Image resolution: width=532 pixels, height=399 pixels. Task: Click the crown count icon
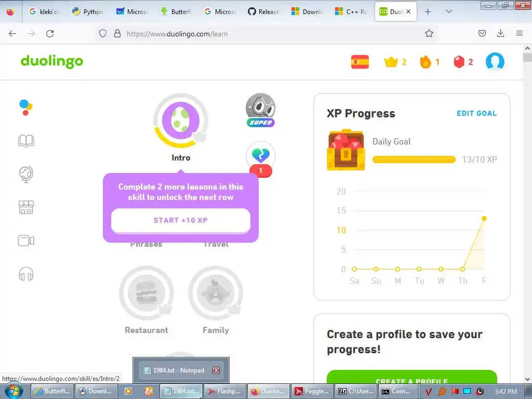click(x=391, y=62)
